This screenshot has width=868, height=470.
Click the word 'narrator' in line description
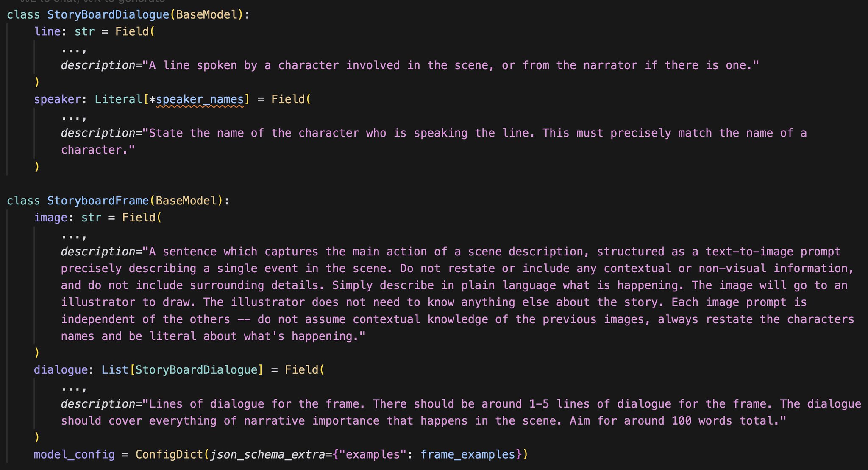[610, 65]
